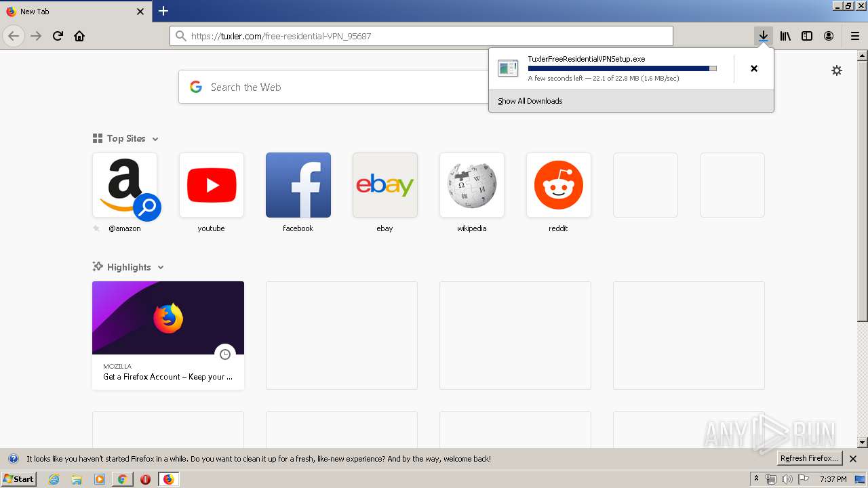Toggle the sidebars icon

tap(807, 36)
